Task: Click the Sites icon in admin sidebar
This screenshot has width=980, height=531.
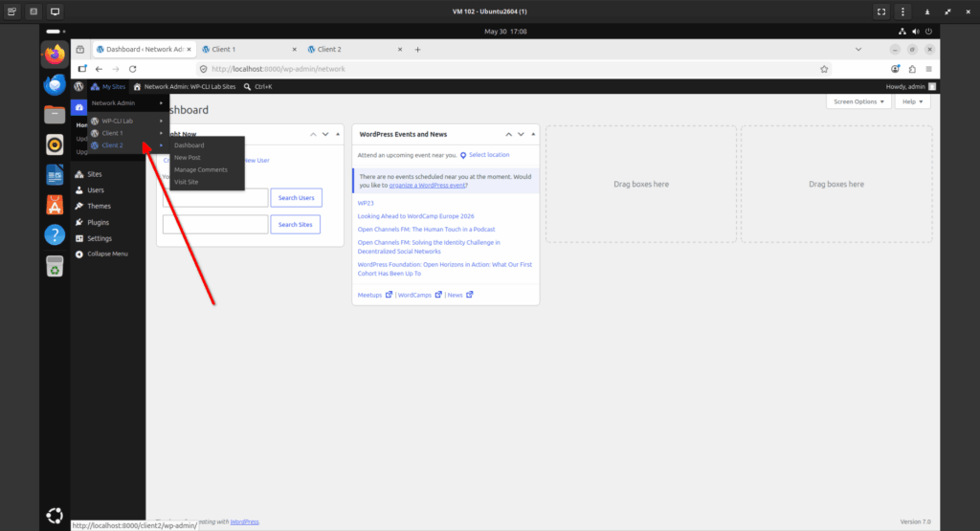Action: [x=79, y=174]
